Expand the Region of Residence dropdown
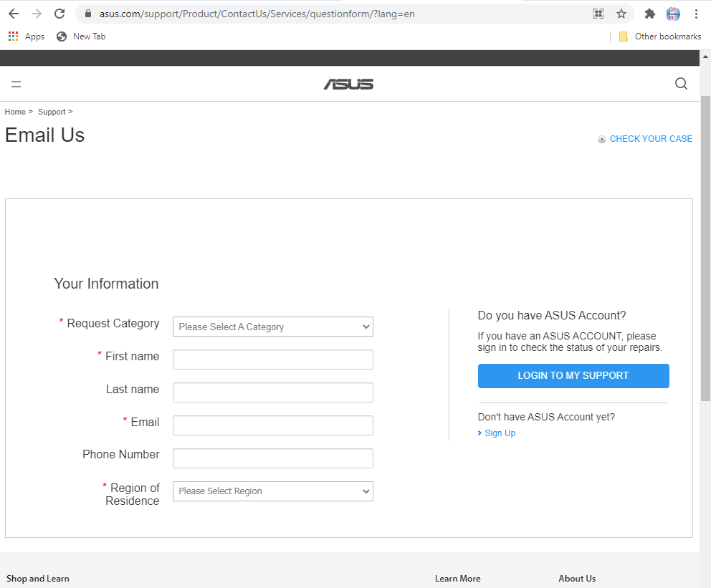Image resolution: width=711 pixels, height=588 pixels. point(272,491)
